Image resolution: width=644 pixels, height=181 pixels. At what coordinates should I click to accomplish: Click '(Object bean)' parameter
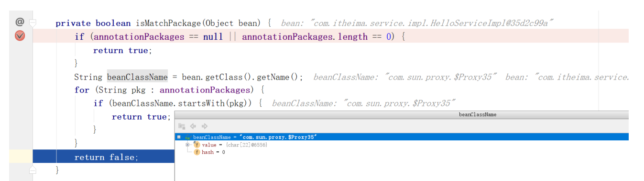232,23
